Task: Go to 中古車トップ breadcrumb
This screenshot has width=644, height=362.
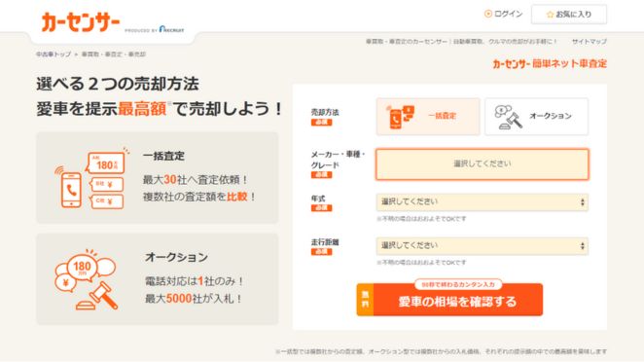Action: [54, 54]
